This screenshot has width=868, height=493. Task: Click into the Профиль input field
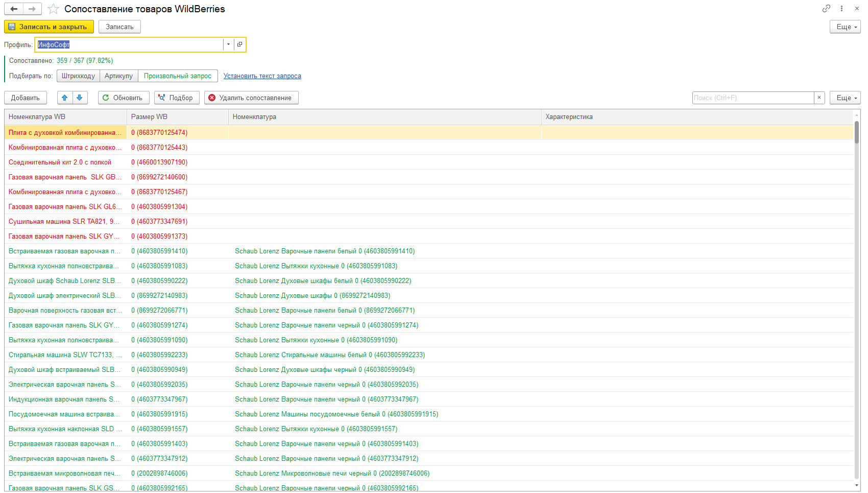click(129, 44)
